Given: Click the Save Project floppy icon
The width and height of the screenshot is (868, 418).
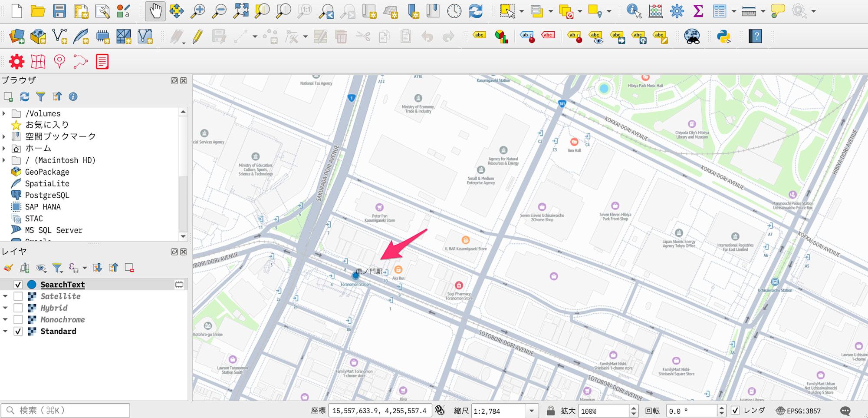Looking at the screenshot, I should coord(59,11).
